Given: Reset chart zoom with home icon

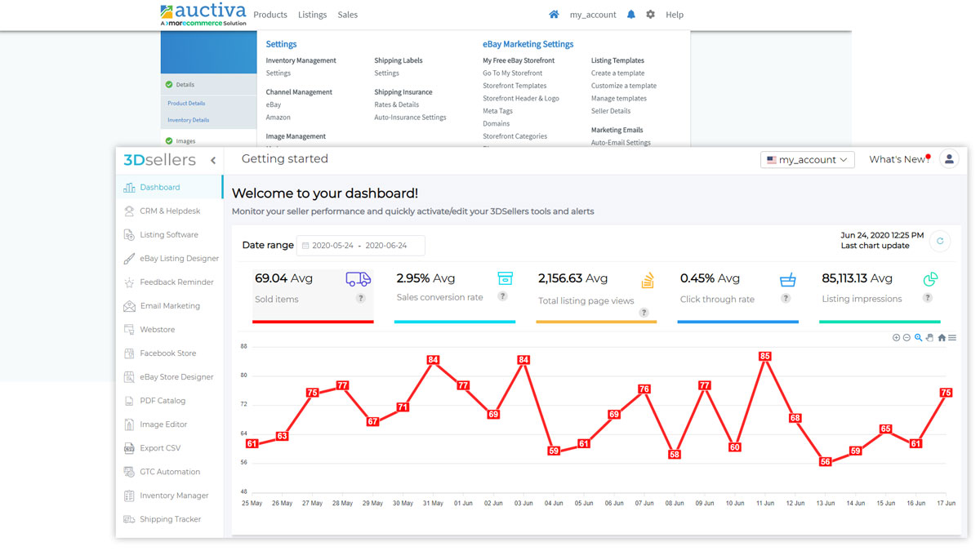Looking at the screenshot, I should (942, 337).
